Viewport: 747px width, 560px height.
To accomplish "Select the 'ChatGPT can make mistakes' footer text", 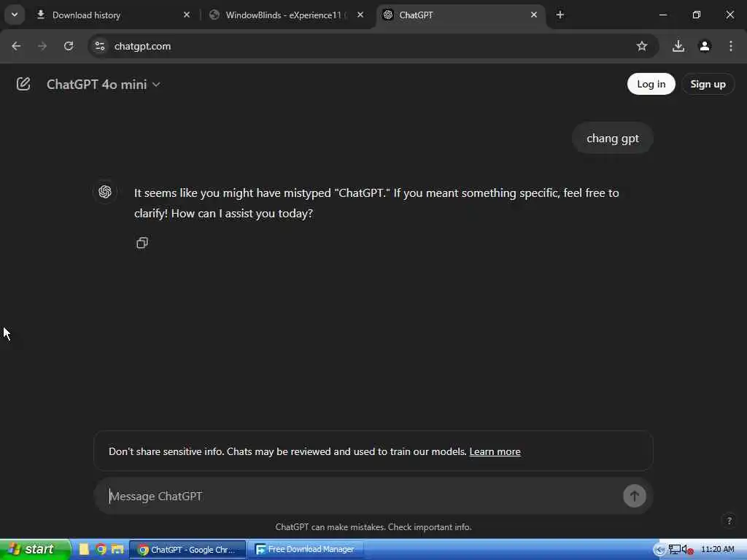I will tap(373, 527).
